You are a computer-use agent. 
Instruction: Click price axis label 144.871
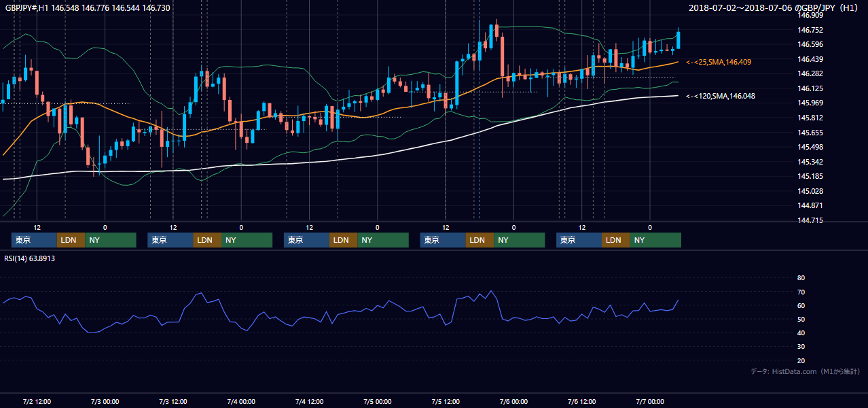pos(811,205)
